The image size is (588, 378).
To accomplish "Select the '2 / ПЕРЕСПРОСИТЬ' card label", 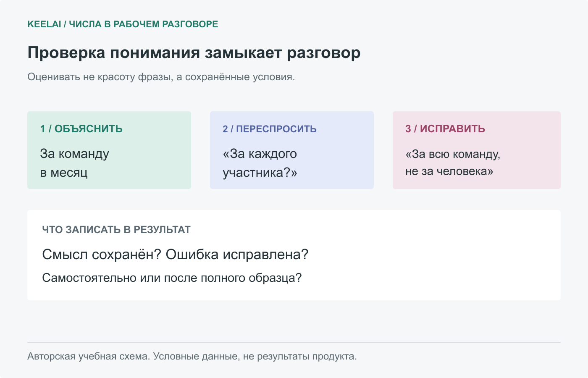I will 270,129.
